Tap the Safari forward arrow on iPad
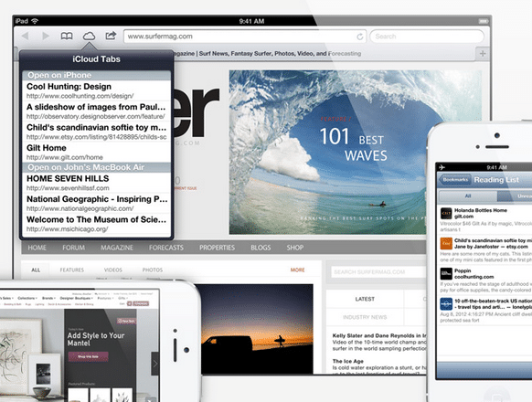Image resolution: width=532 pixels, height=402 pixels. 46,36
